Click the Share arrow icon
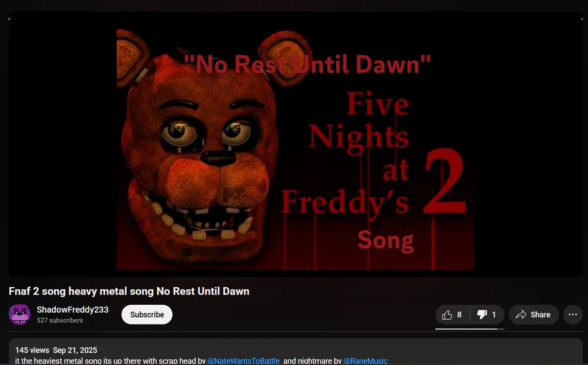Viewport: 588px width, 365px height. point(521,315)
